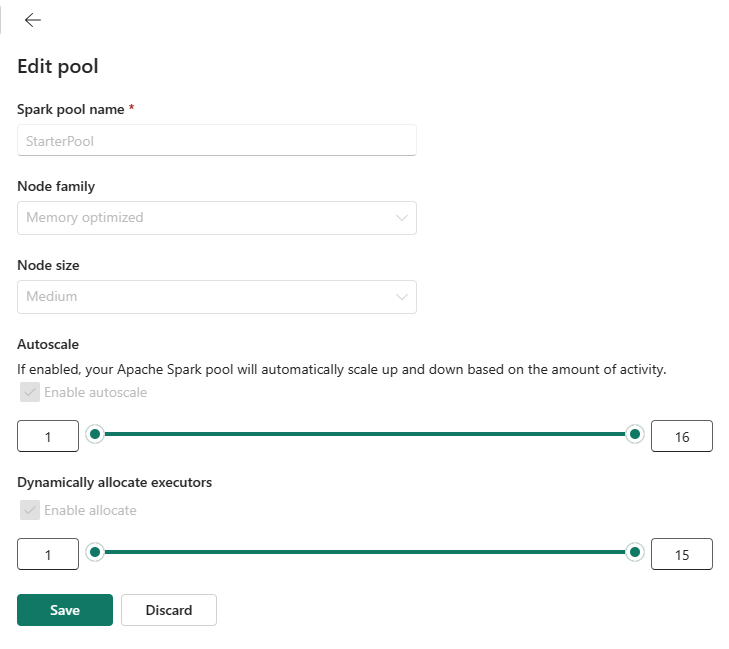Click the back arrow icon
The width and height of the screenshot is (729, 649).
pos(33,20)
